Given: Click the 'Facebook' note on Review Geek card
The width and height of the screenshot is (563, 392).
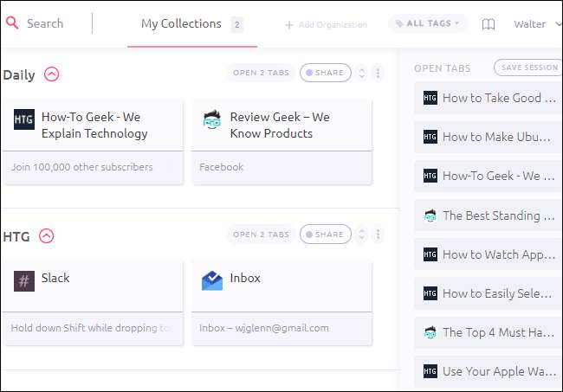Looking at the screenshot, I should tap(221, 167).
